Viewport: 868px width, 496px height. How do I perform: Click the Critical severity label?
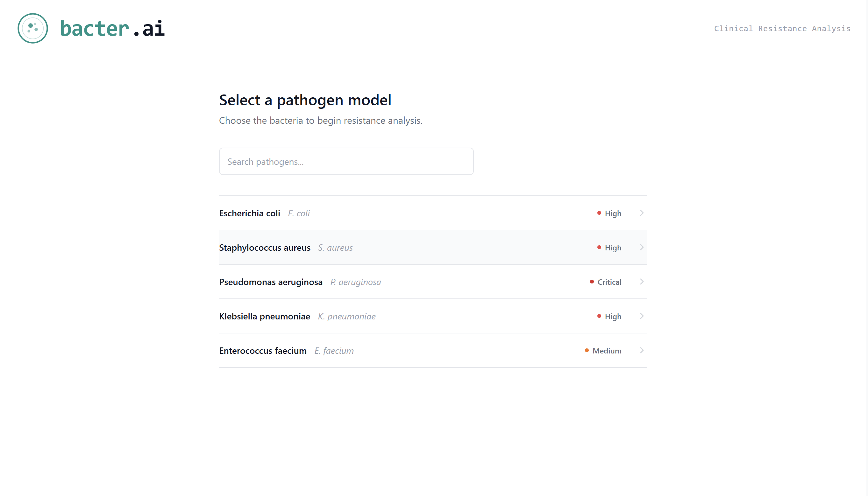point(609,282)
